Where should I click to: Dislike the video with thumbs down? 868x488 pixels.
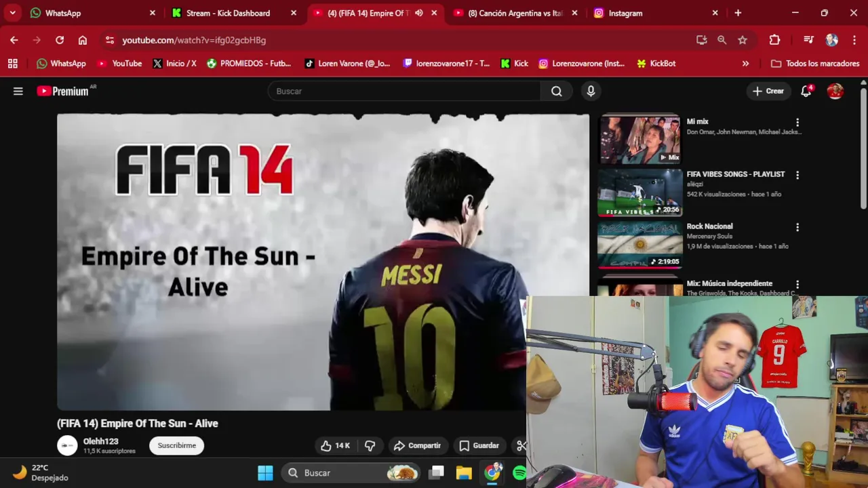[x=370, y=445]
